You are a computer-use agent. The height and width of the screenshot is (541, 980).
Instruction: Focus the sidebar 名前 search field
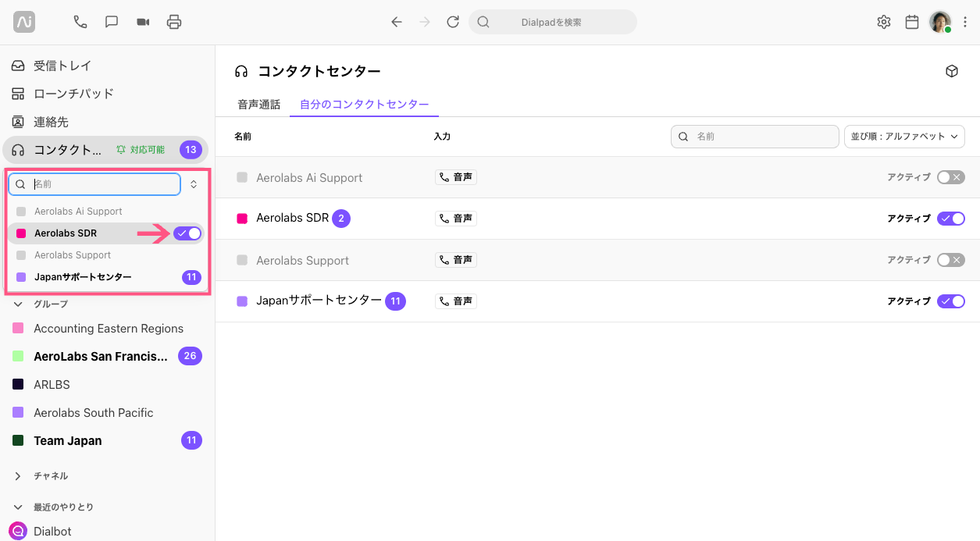(94, 184)
